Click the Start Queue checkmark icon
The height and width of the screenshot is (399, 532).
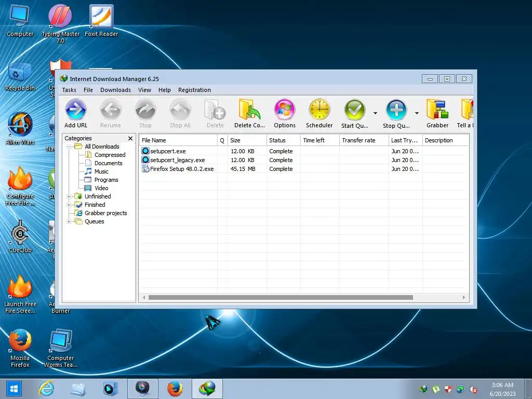354,110
